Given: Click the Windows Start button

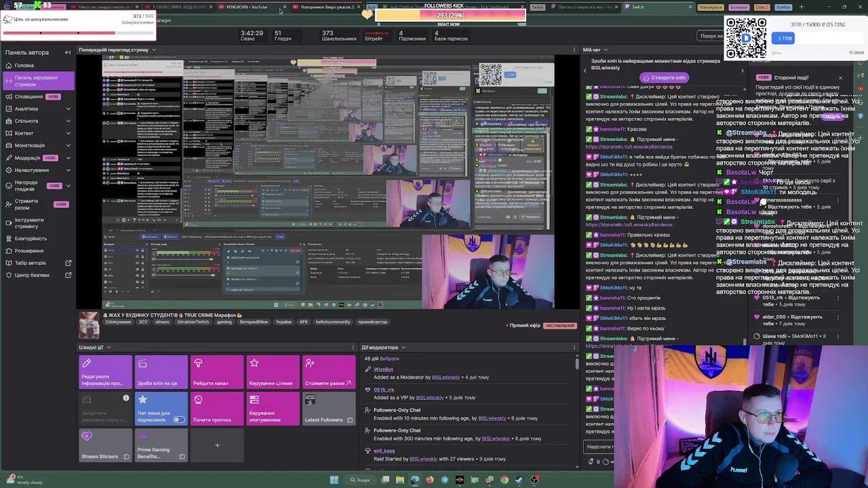Looking at the screenshot, I should point(334,480).
